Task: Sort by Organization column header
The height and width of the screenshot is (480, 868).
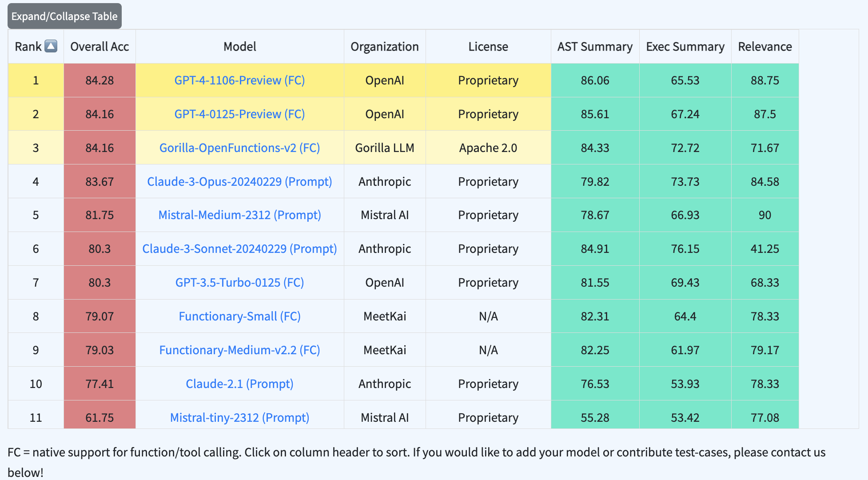Action: coord(385,47)
